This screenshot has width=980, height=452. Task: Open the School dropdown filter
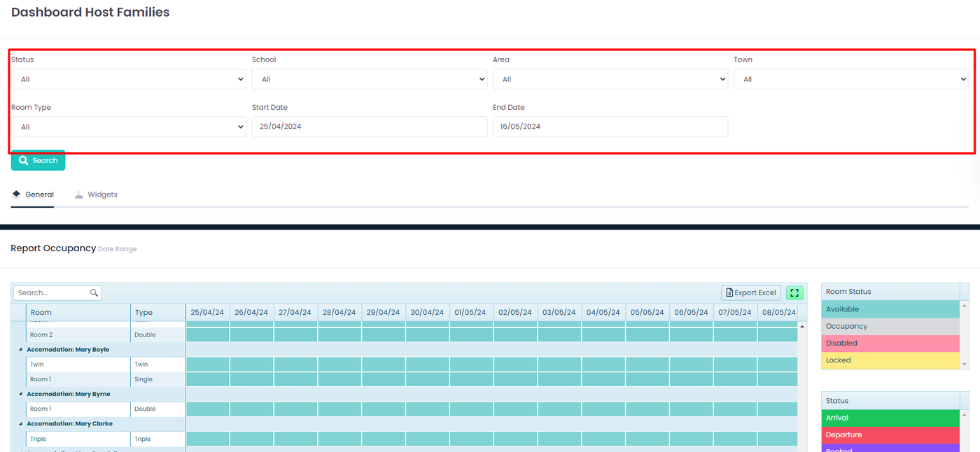369,79
